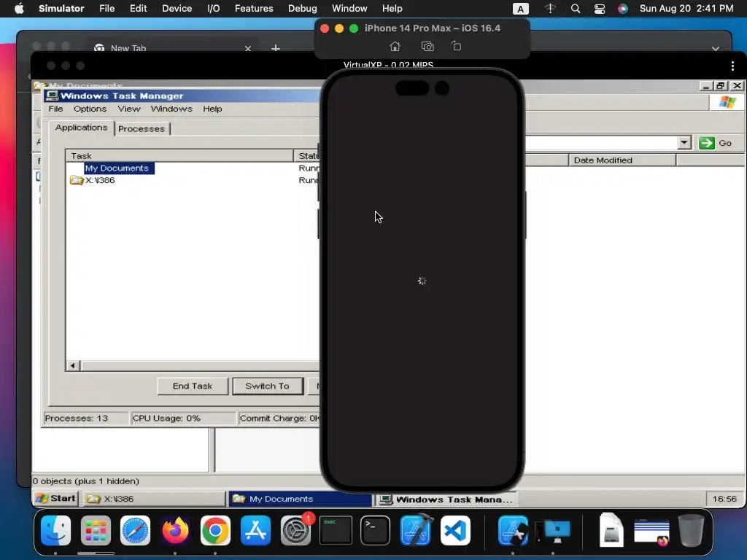Click the 16:56 clock in XP taskbar
This screenshot has width=747, height=560.
click(x=724, y=499)
